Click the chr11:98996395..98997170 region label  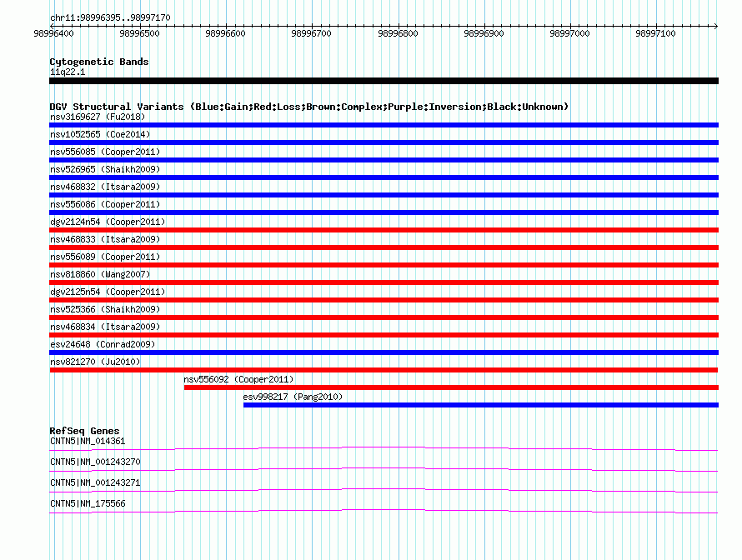point(110,17)
